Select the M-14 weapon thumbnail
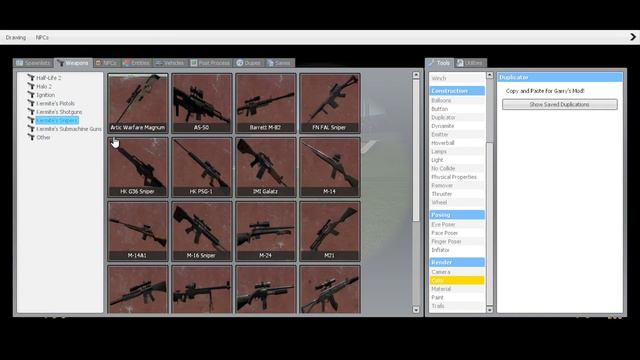Image resolution: width=640 pixels, height=360 pixels. (x=330, y=167)
